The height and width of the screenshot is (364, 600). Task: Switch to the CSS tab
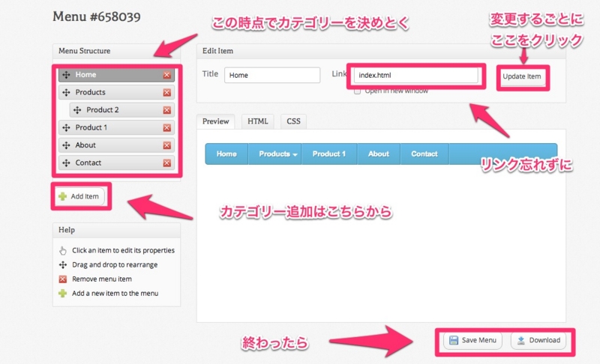(x=293, y=121)
